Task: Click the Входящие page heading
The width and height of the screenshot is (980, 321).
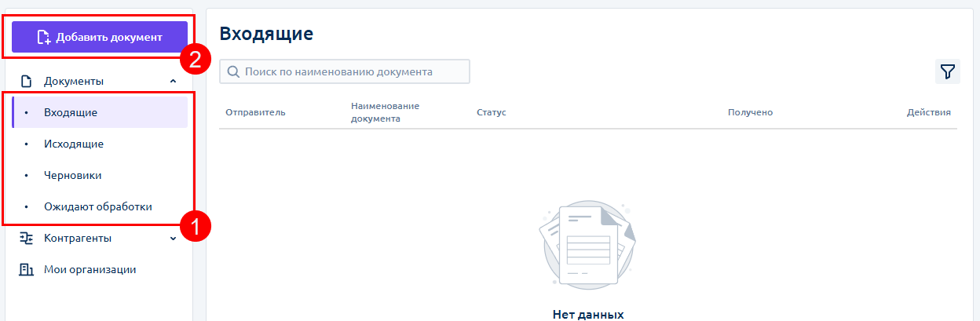Action: tap(266, 34)
